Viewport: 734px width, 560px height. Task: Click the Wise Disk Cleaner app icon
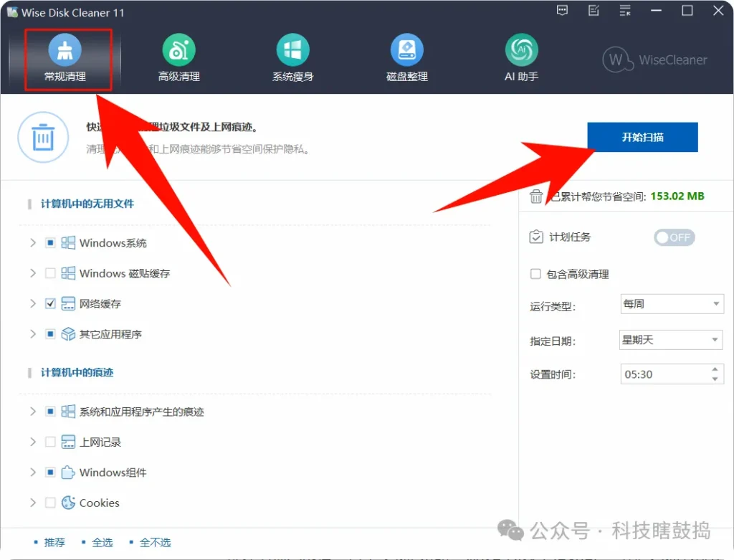click(12, 12)
